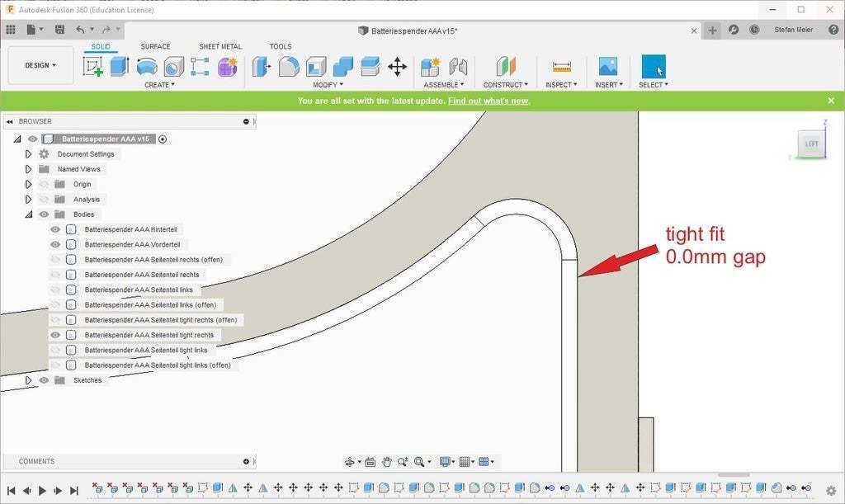Expand Document Settings node
Image resolution: width=845 pixels, height=504 pixels.
point(29,154)
